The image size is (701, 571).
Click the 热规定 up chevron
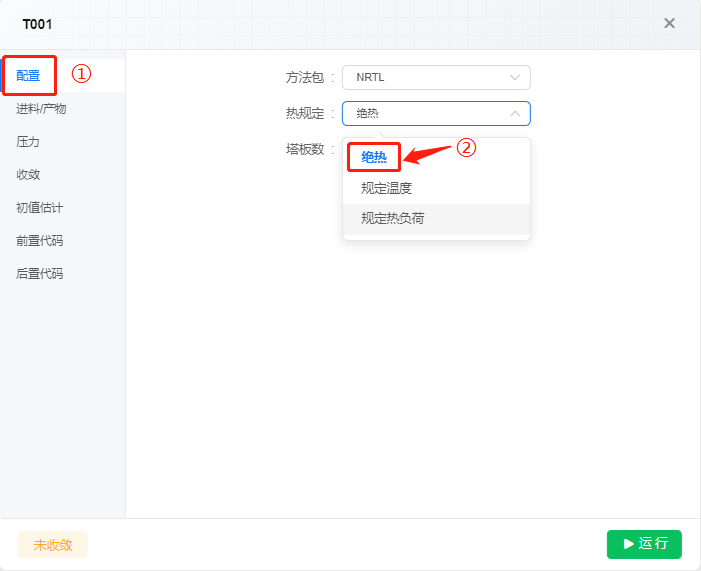[x=515, y=114]
